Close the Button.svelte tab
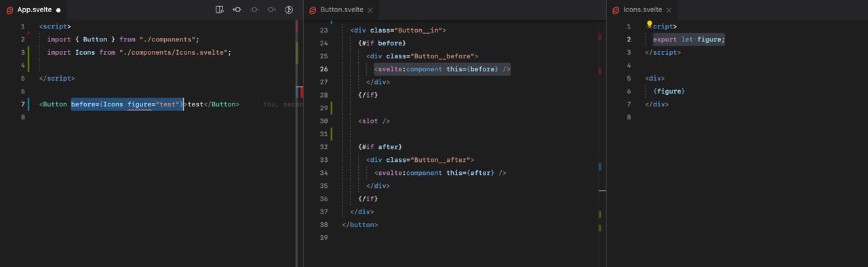 (370, 10)
